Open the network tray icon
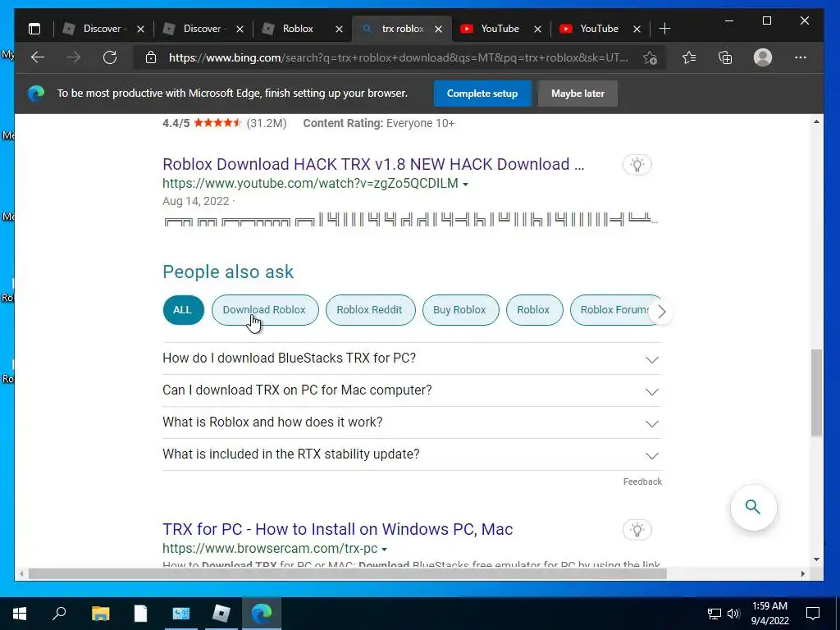Screen dimensions: 840x630 coord(714,614)
